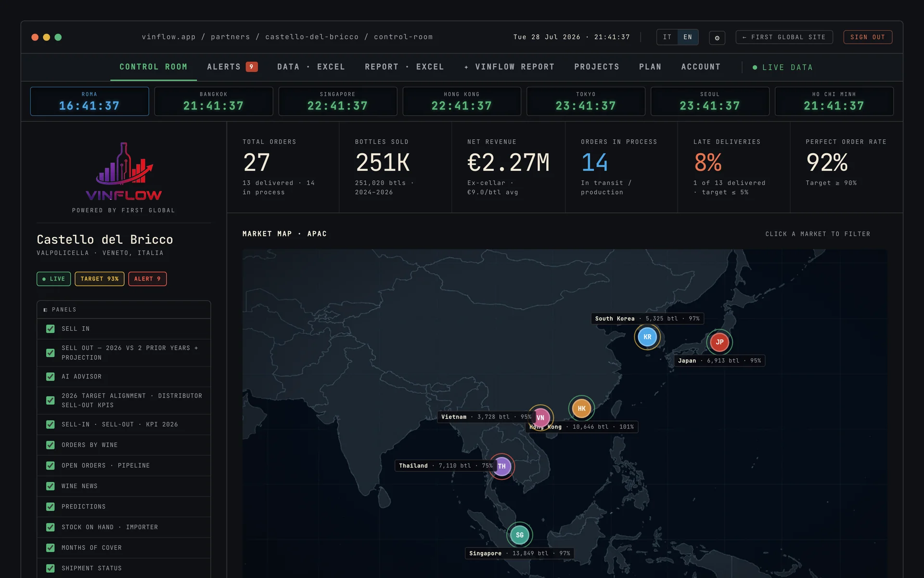Select the SG Singapore map marker
This screenshot has height=578, width=924.
pos(520,535)
